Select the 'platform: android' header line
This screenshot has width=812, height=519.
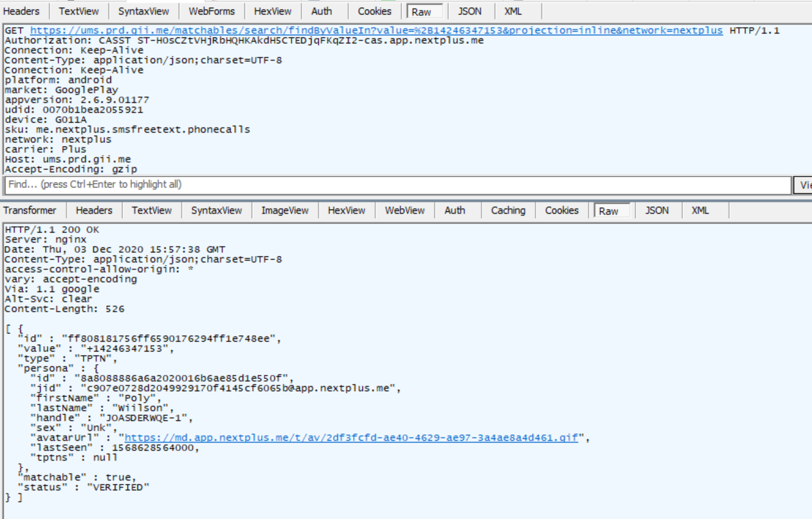click(x=58, y=80)
